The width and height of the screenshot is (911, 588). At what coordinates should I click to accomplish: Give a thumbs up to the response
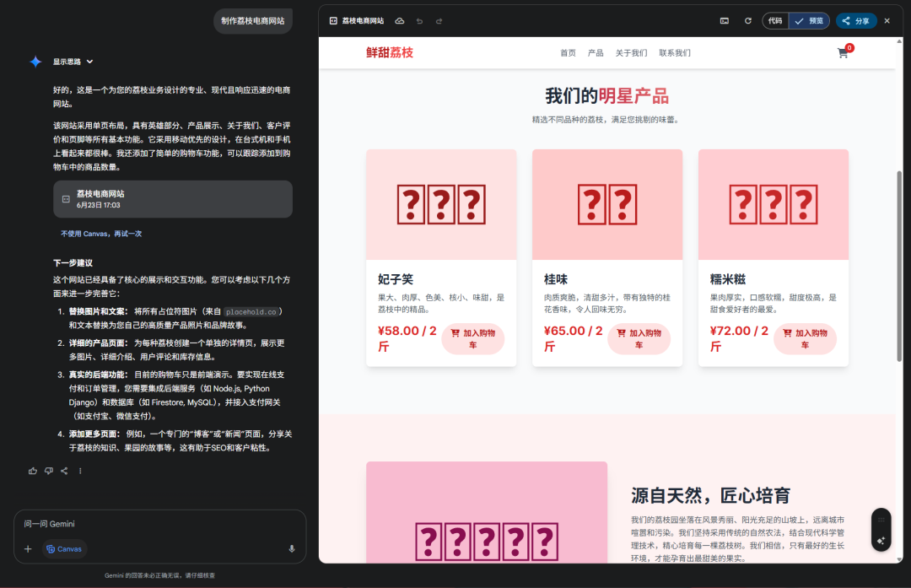(x=32, y=472)
